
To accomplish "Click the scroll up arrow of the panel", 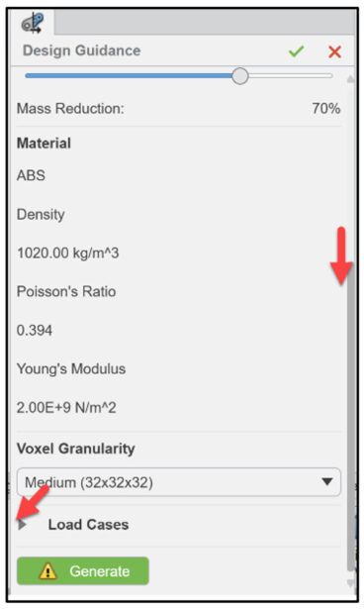I will (x=350, y=79).
